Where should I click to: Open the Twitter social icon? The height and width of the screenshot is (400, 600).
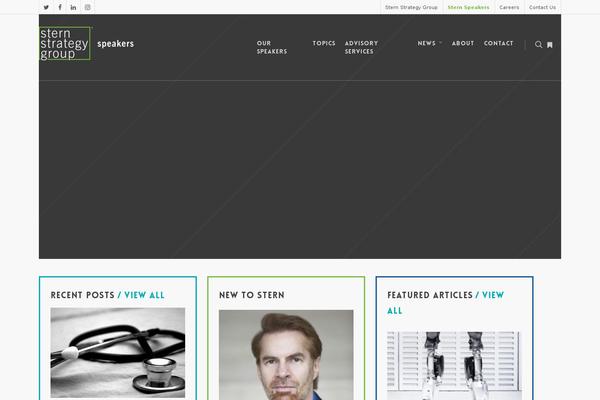click(x=46, y=7)
